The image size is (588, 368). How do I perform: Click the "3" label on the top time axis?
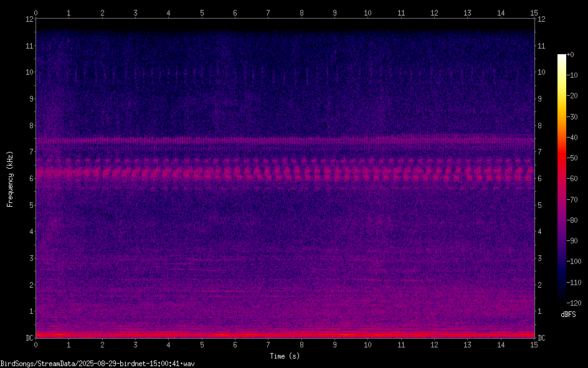point(135,13)
